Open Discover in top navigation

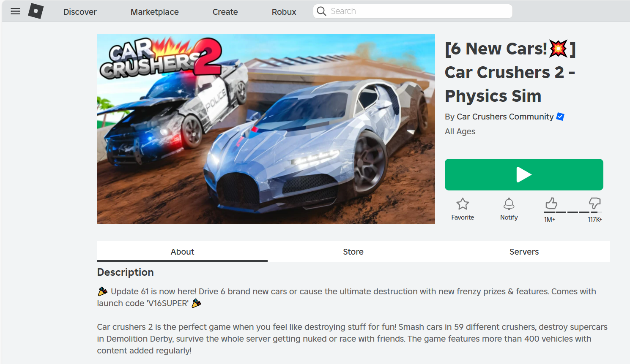pyautogui.click(x=80, y=12)
